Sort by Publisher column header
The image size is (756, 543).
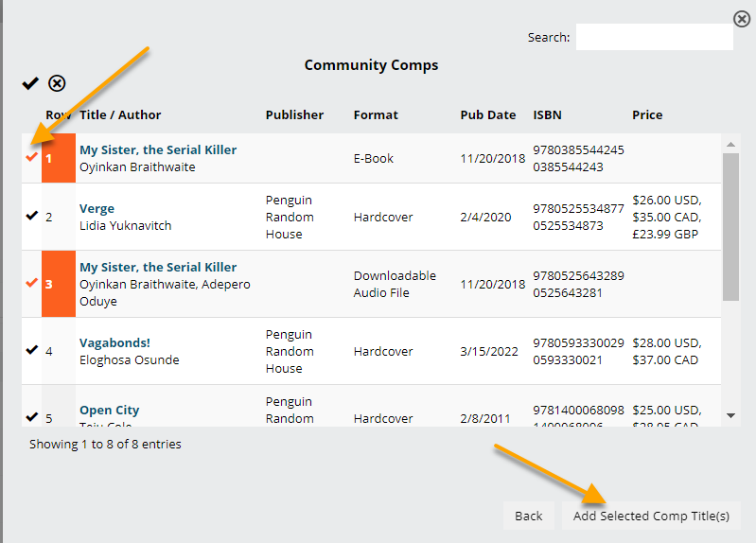(294, 114)
